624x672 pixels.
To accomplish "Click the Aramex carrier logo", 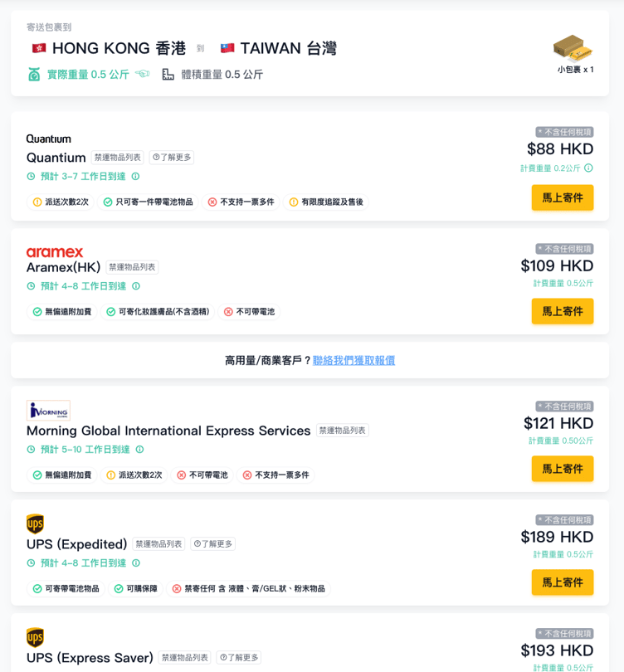I will [55, 252].
